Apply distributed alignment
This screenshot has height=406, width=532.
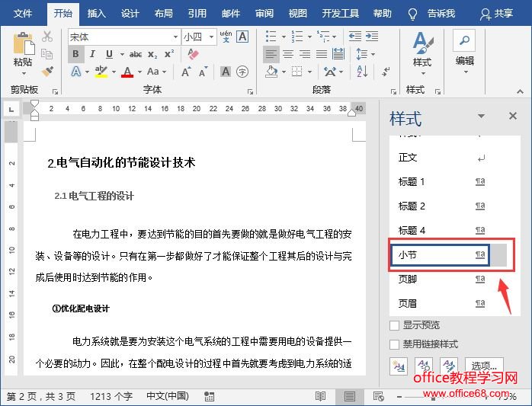point(338,54)
